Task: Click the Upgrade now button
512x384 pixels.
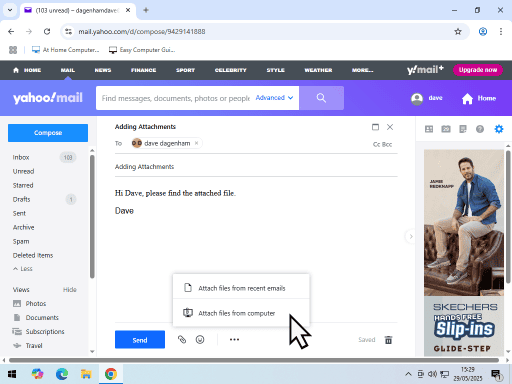Action: [x=478, y=70]
